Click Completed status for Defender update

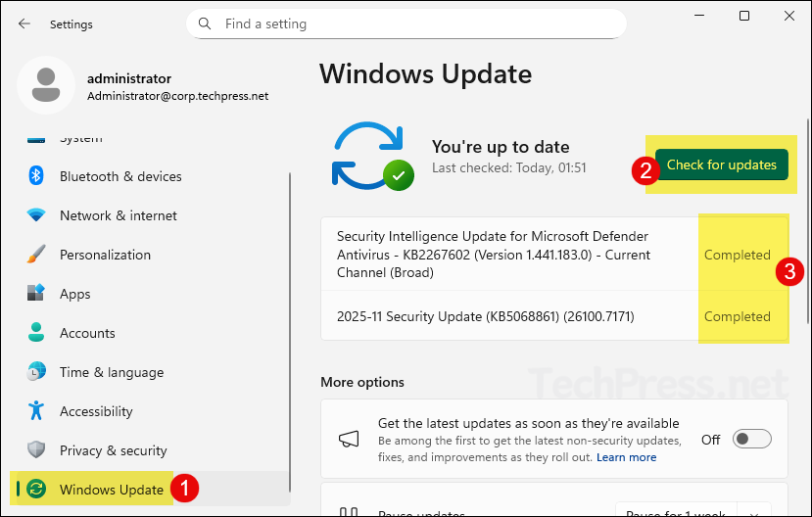point(737,255)
